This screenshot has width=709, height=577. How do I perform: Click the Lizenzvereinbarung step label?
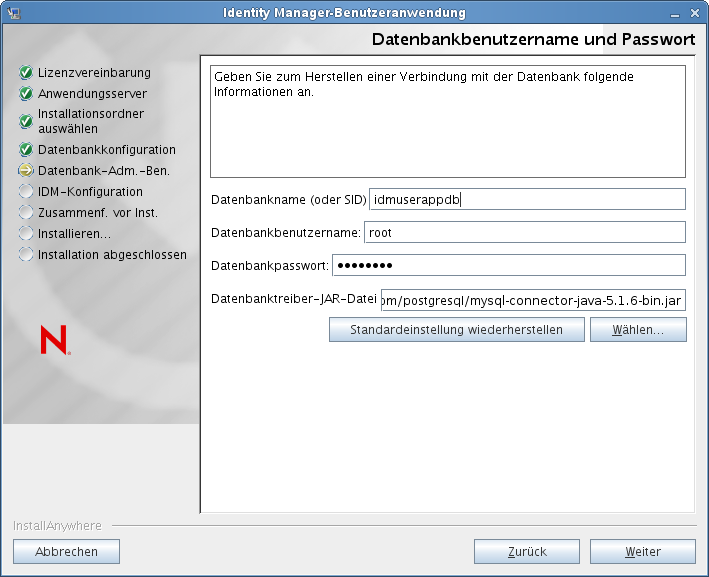coord(95,72)
